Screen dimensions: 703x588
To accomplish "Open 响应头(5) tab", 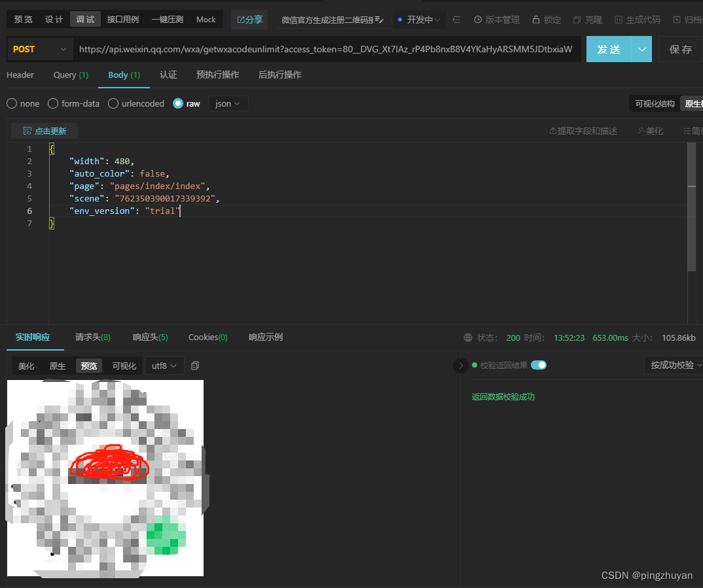I will [150, 337].
